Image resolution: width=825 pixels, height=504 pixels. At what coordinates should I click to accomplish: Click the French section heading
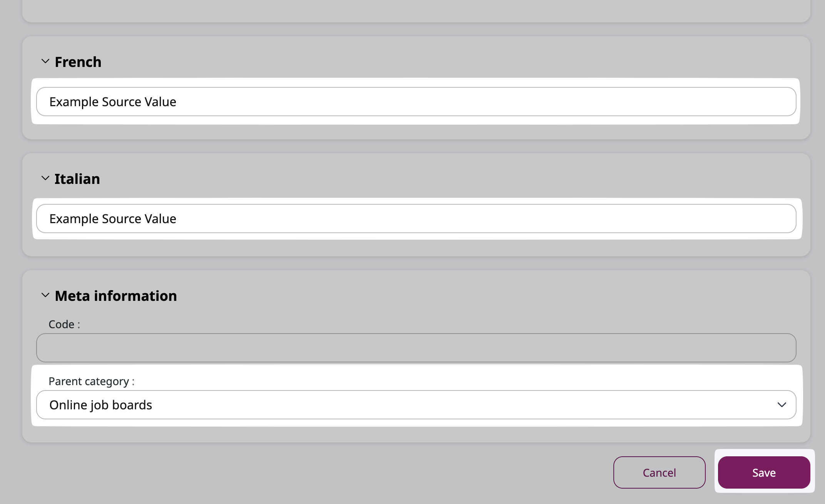click(x=78, y=62)
